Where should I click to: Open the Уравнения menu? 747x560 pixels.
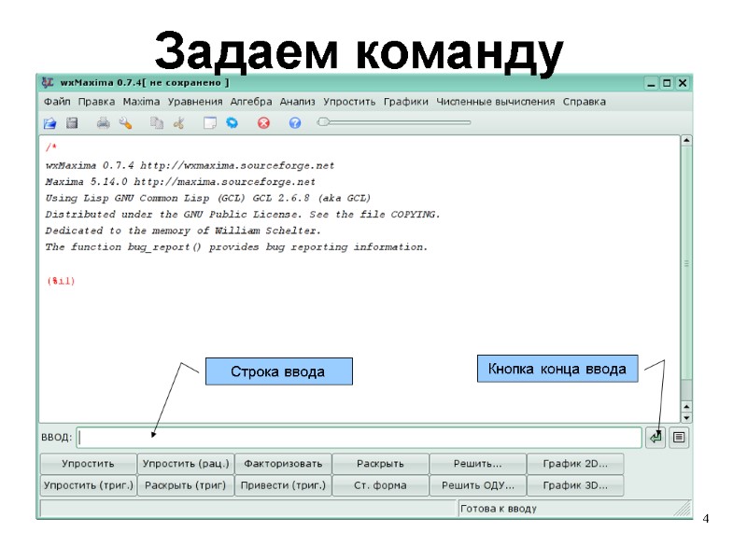pos(195,102)
